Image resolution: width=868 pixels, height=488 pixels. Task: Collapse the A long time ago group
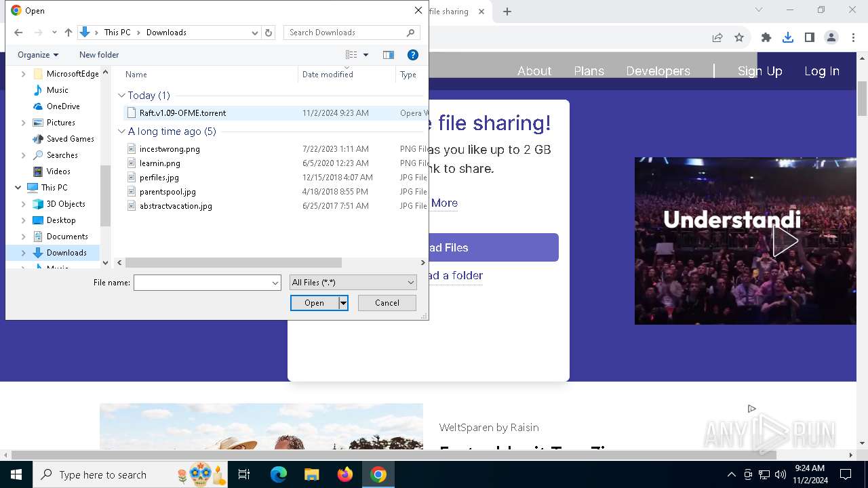click(121, 131)
